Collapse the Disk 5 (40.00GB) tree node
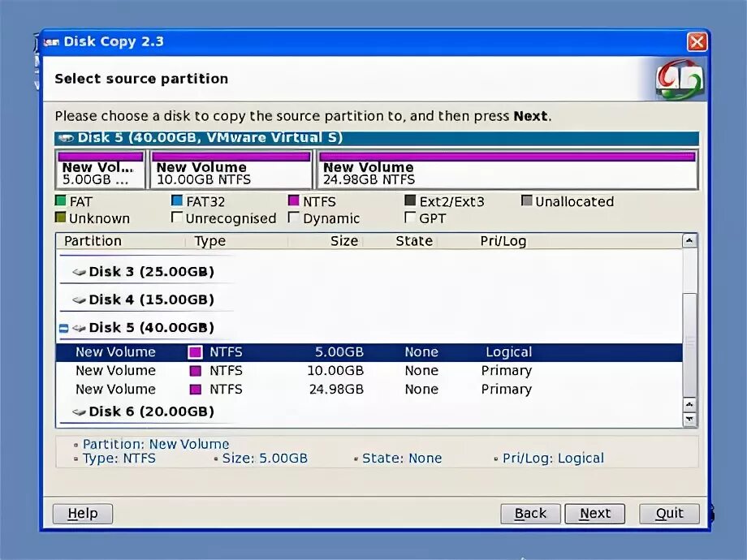The image size is (747, 560). click(x=64, y=328)
